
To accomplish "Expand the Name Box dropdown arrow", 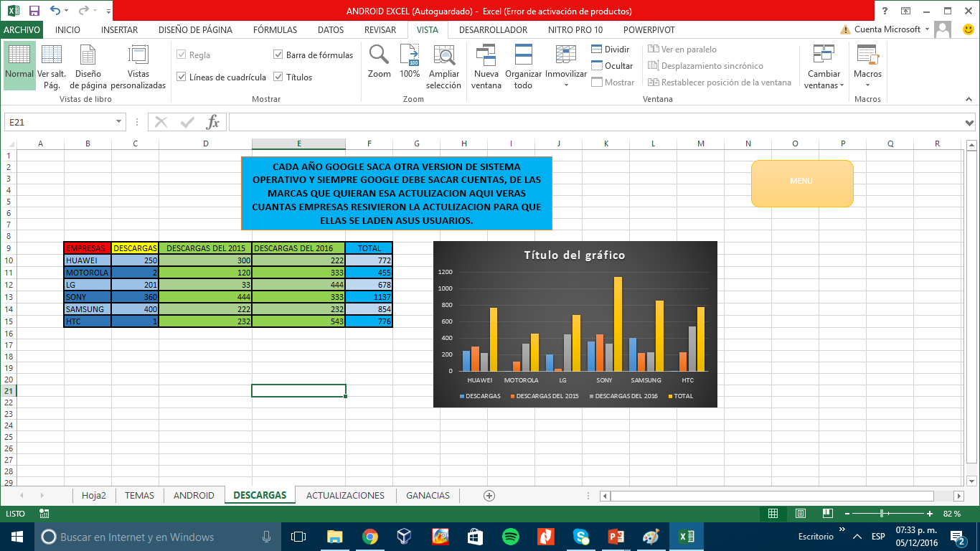I will point(119,123).
